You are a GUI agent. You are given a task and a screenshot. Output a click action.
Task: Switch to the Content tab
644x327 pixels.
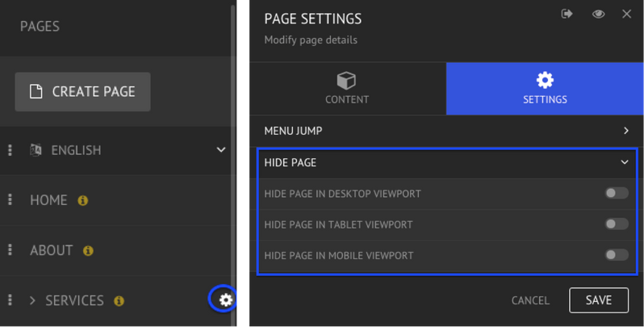[x=348, y=89]
